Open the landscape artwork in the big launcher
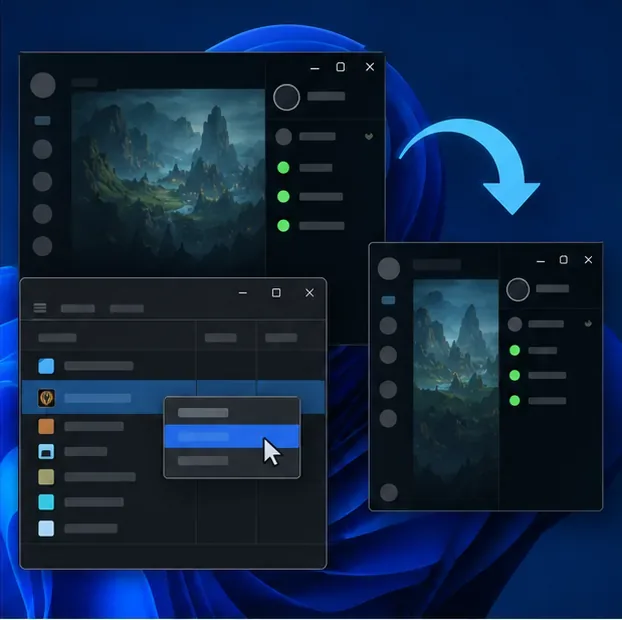Screen dimensions: 622x620 click(168, 175)
